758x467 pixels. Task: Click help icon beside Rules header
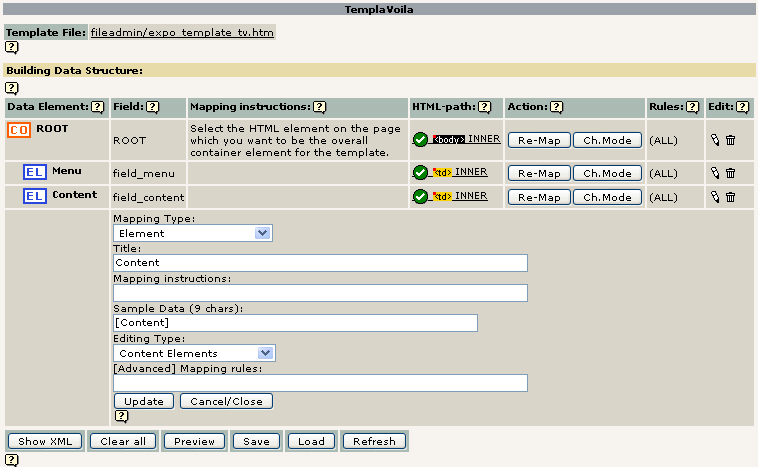(692, 107)
